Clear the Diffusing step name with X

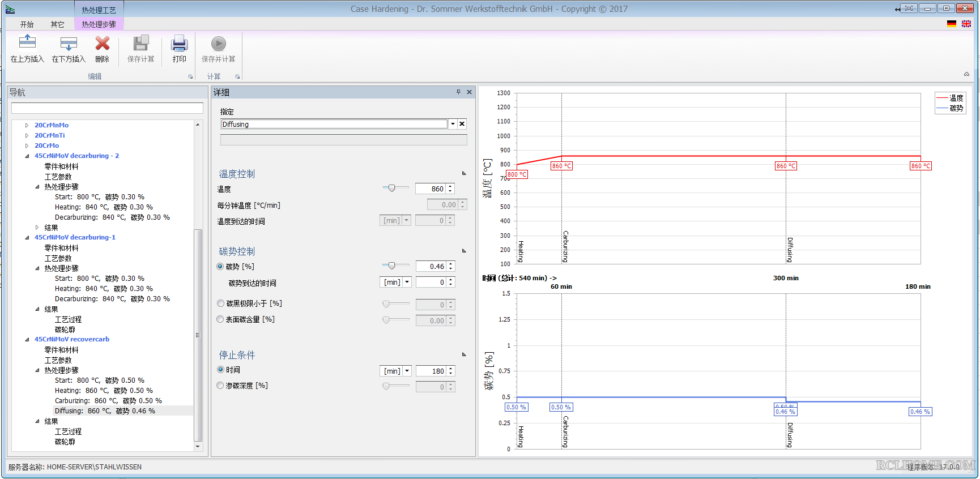pyautogui.click(x=462, y=124)
